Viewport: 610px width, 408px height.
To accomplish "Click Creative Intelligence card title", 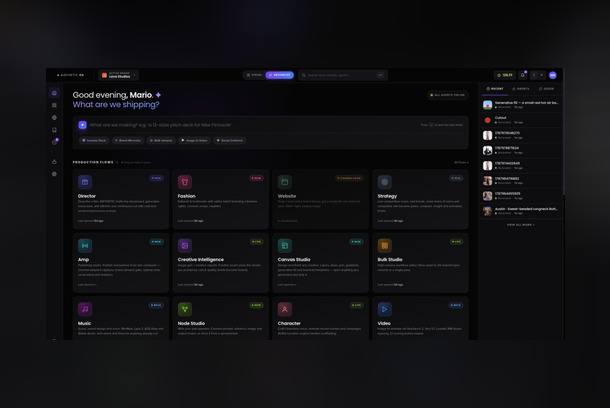I will tap(201, 259).
